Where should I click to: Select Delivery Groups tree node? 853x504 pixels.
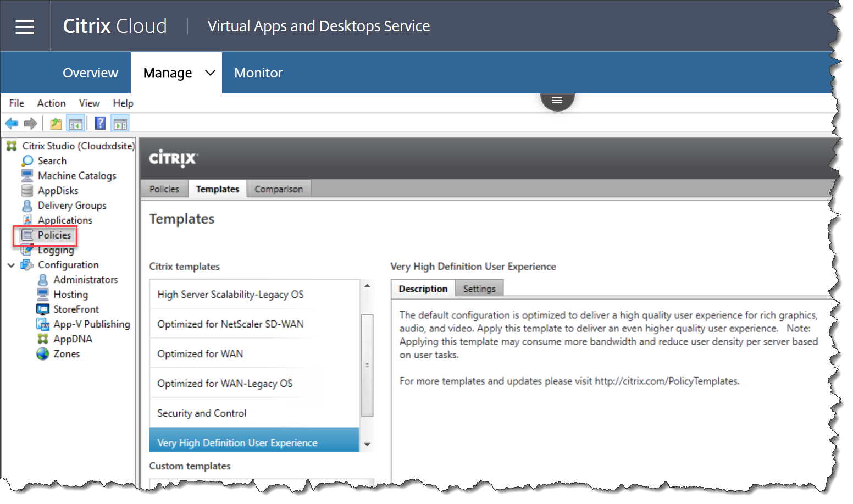click(x=72, y=206)
